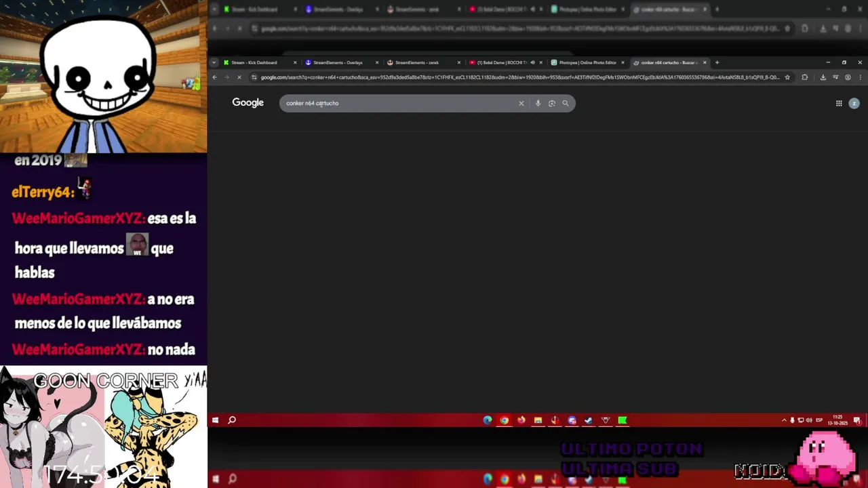Click the address bar URL
Viewport: 868px width, 488px height.
pos(519,77)
